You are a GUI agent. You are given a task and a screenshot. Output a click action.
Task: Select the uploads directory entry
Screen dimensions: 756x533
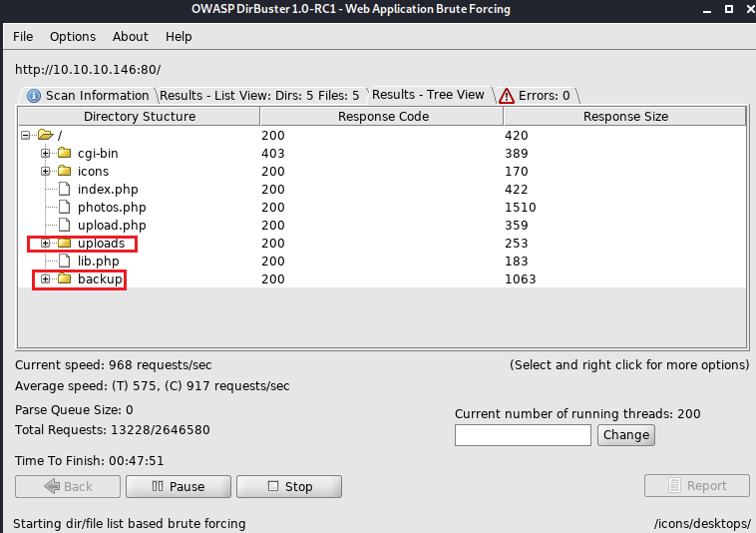[102, 244]
